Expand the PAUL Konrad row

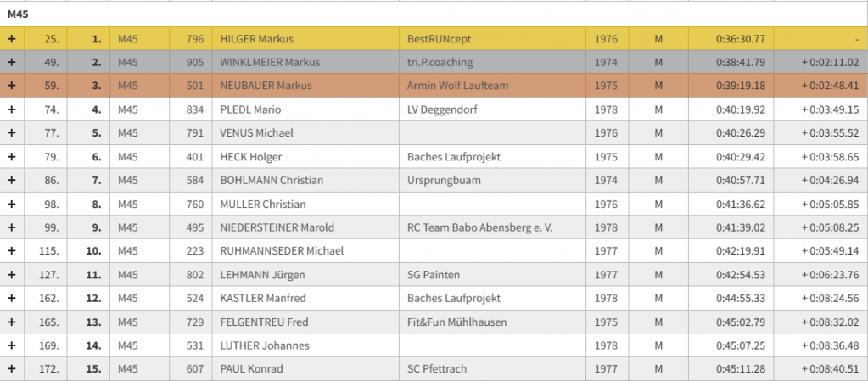pos(11,369)
